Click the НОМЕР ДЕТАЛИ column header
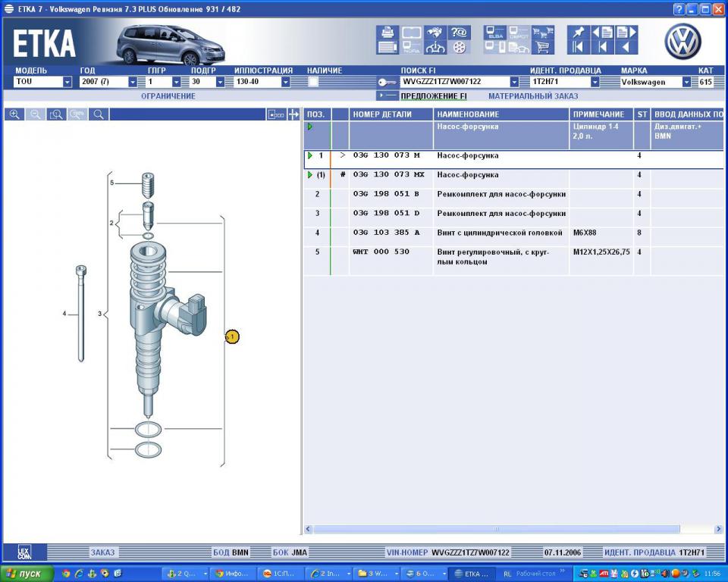728x582 pixels. click(391, 114)
